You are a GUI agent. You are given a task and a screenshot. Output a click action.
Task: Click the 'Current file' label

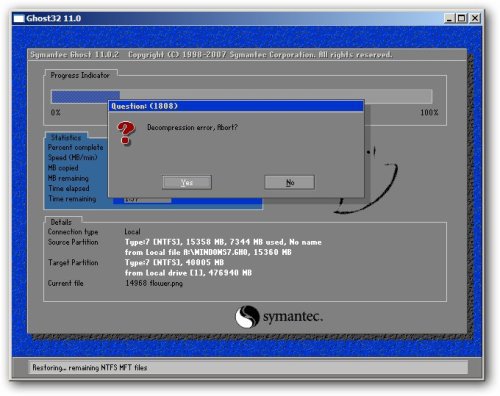pyautogui.click(x=66, y=283)
